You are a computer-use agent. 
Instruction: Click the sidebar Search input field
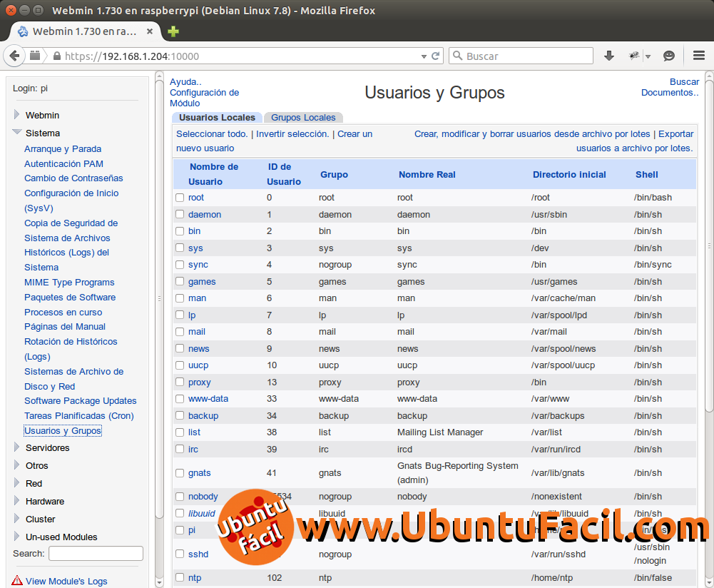[96, 553]
